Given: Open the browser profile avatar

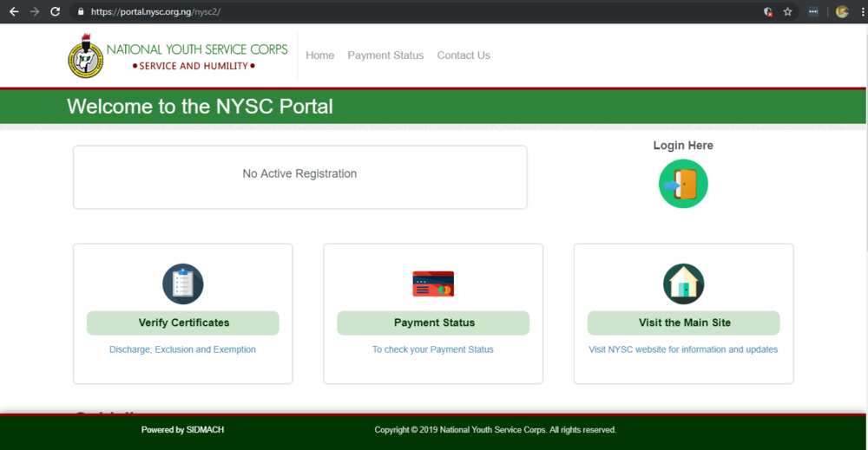Looking at the screenshot, I should (x=842, y=11).
